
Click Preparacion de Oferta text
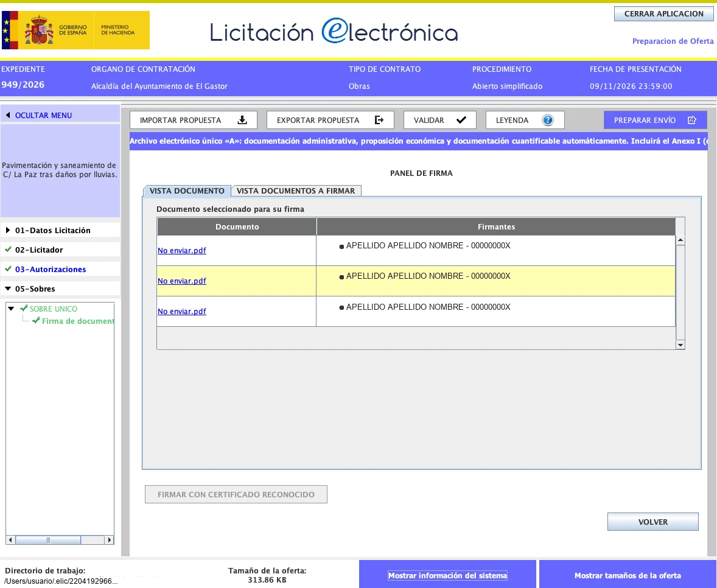(673, 41)
